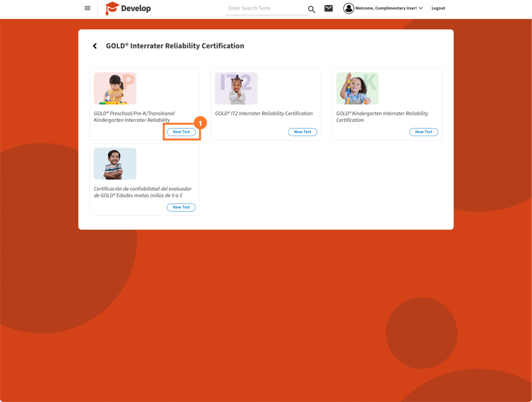The height and width of the screenshot is (402, 532).
Task: Click the Develop graduation cap logo
Action: pos(112,9)
